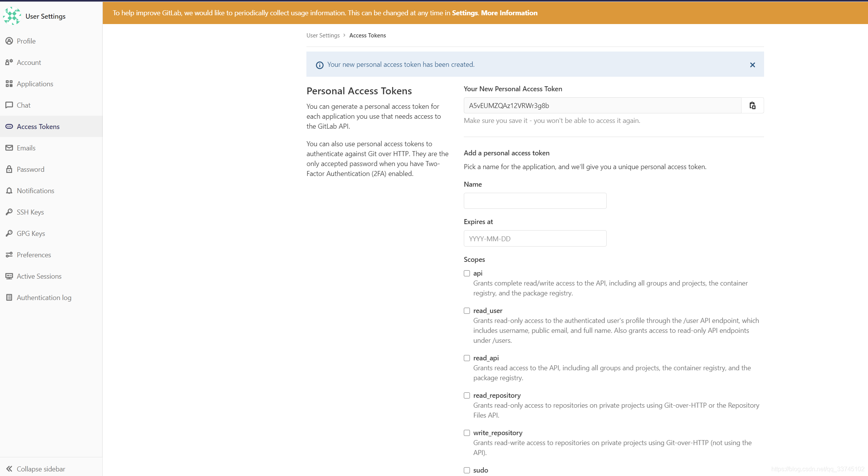The image size is (868, 476).
Task: Click User Settings breadcrumb link
Action: [x=323, y=35]
